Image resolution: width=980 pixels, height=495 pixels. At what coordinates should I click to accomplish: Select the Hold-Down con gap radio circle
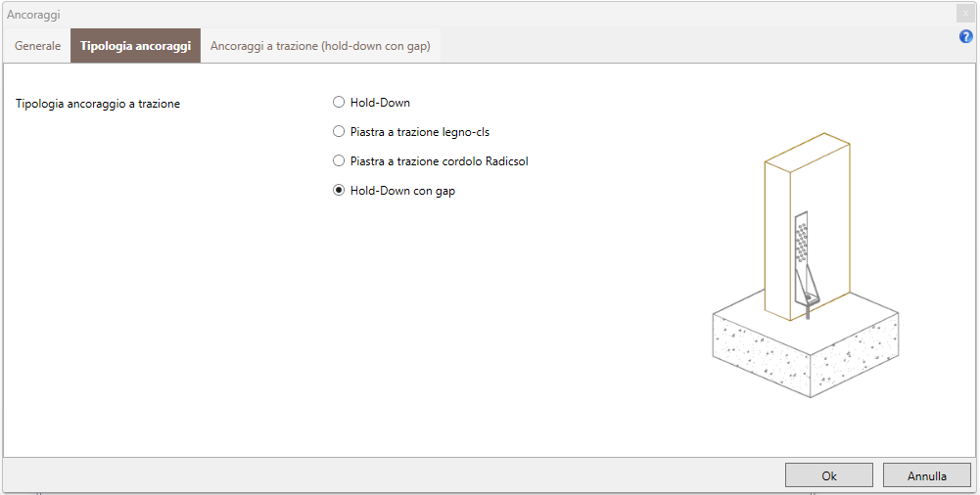coord(339,191)
